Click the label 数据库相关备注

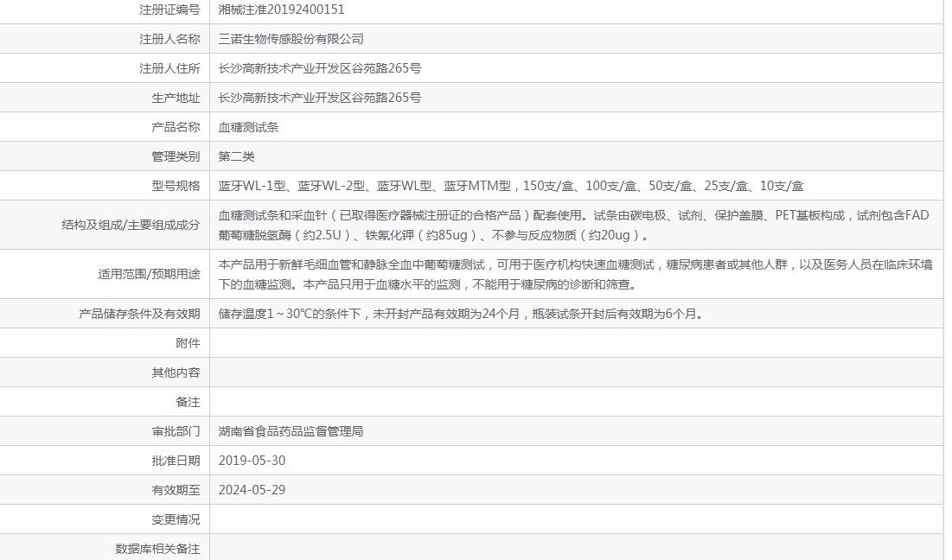pos(157,549)
